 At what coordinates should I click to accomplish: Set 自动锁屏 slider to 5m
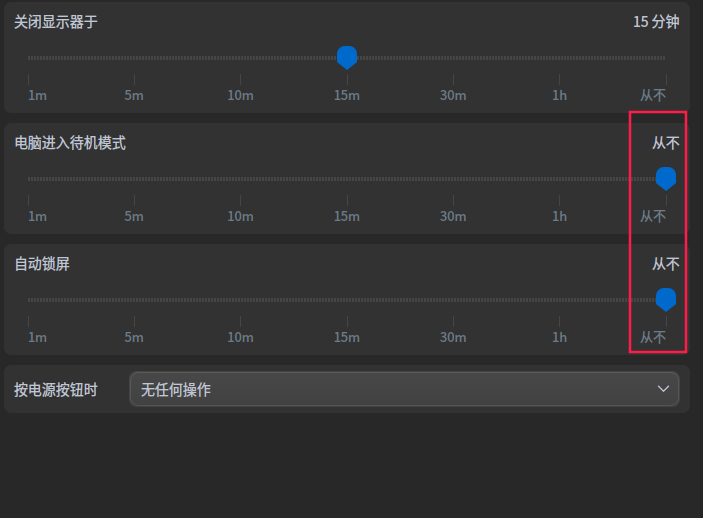(135, 300)
